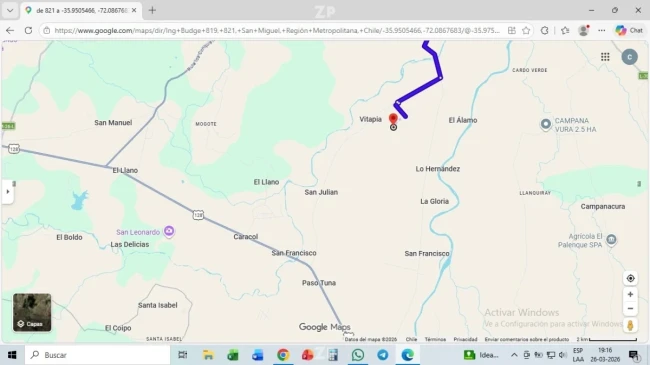
Task: Open a new browser tab
Action: (152, 10)
